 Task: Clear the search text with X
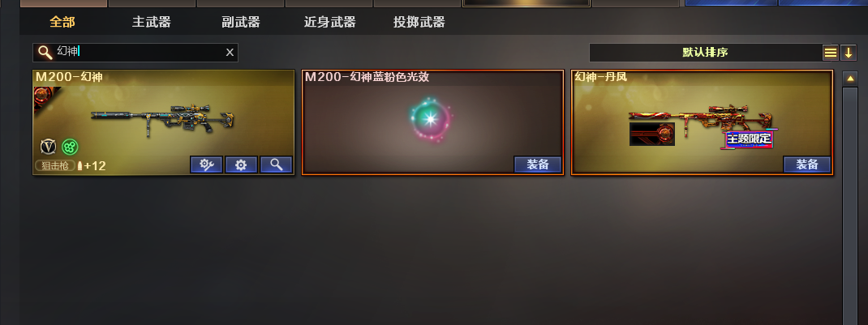230,53
